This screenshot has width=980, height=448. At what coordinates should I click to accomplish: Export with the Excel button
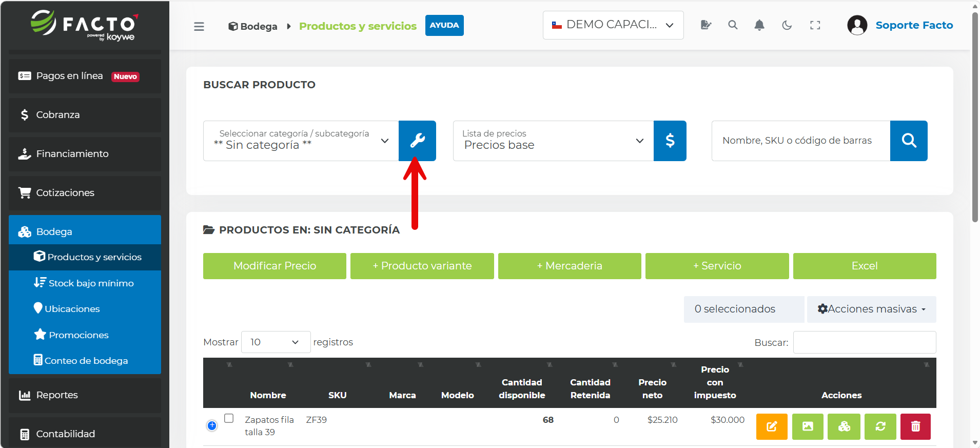pos(865,266)
